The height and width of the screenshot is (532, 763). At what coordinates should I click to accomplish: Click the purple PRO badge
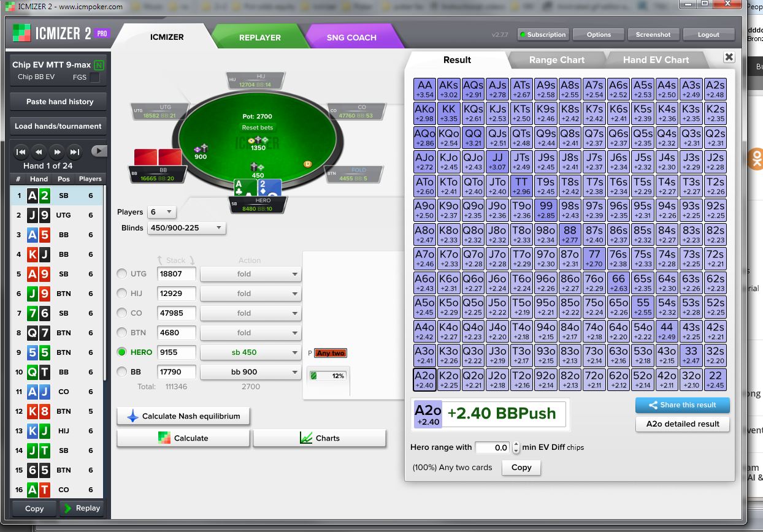pyautogui.click(x=102, y=33)
